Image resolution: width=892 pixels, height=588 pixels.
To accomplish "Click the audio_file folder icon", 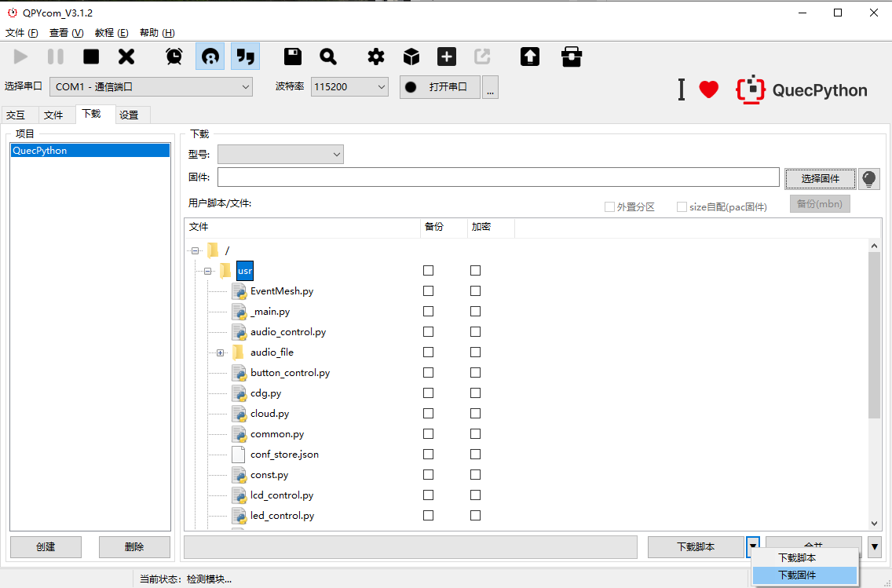I will 238,352.
